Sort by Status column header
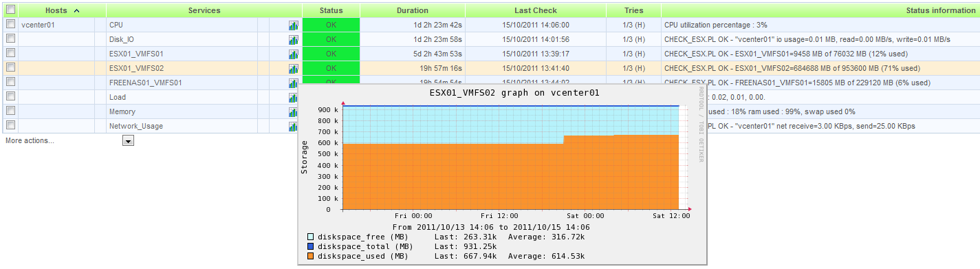 coord(331,10)
